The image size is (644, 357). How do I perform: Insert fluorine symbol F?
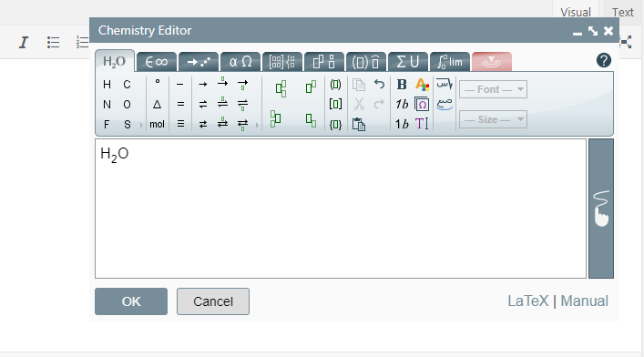click(107, 124)
